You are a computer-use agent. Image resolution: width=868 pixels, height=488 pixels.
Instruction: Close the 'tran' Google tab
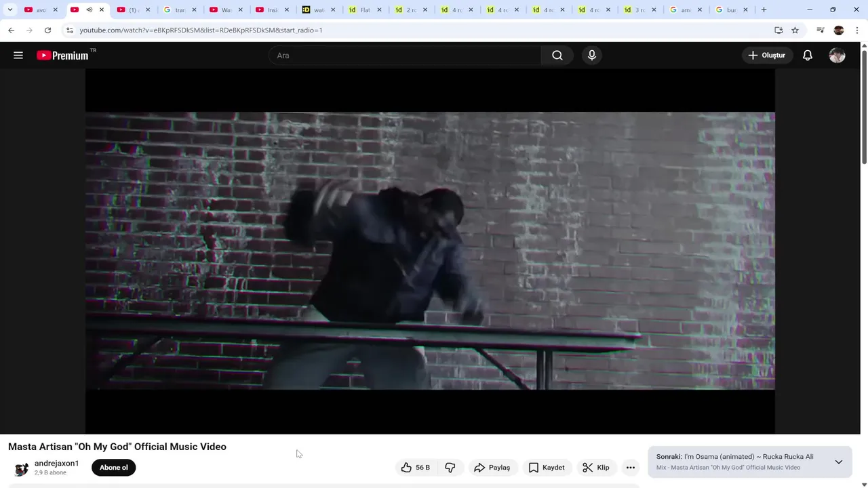coord(194,9)
